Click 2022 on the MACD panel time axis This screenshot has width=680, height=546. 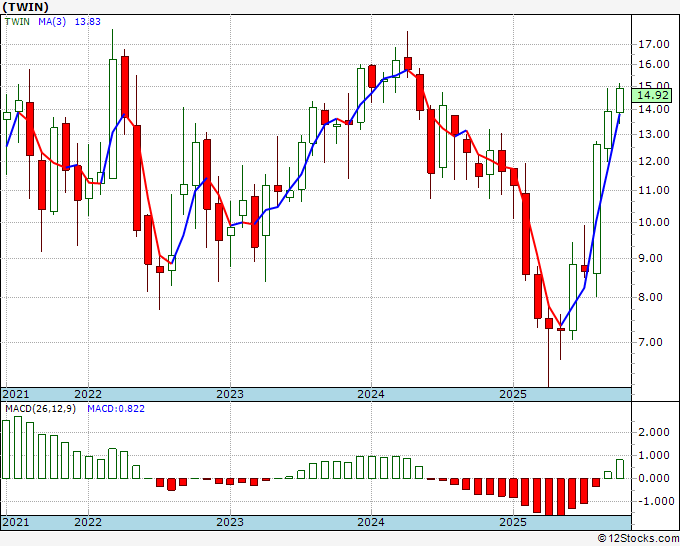tap(88, 522)
